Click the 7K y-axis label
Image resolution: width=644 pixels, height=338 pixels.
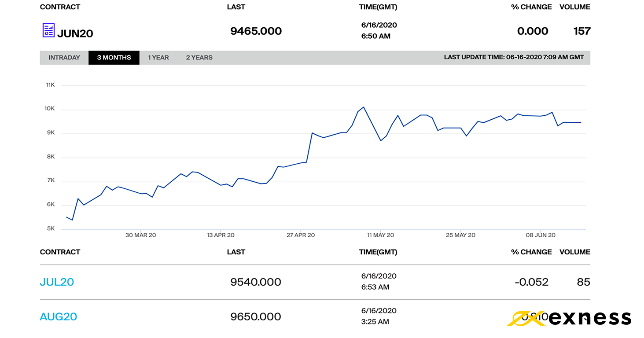point(50,180)
